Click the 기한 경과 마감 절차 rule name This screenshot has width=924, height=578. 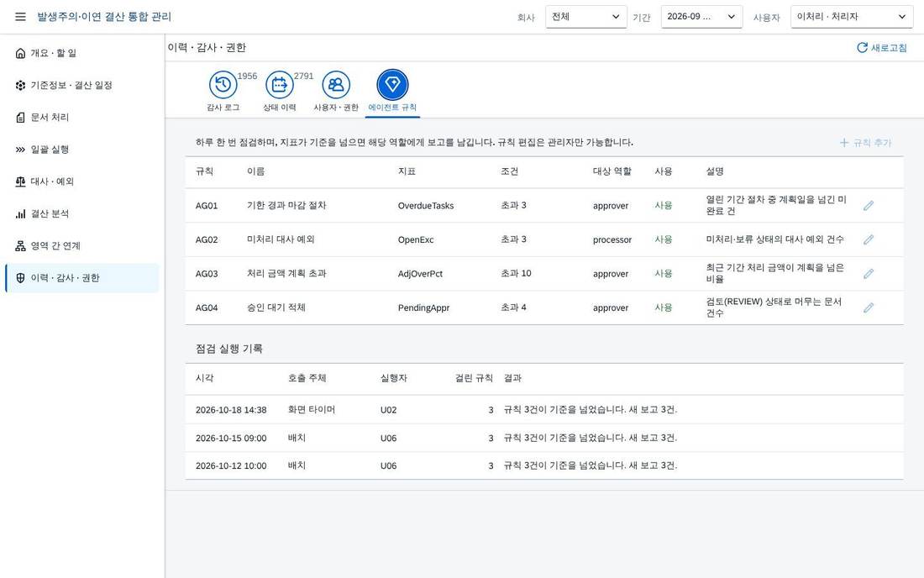point(286,206)
